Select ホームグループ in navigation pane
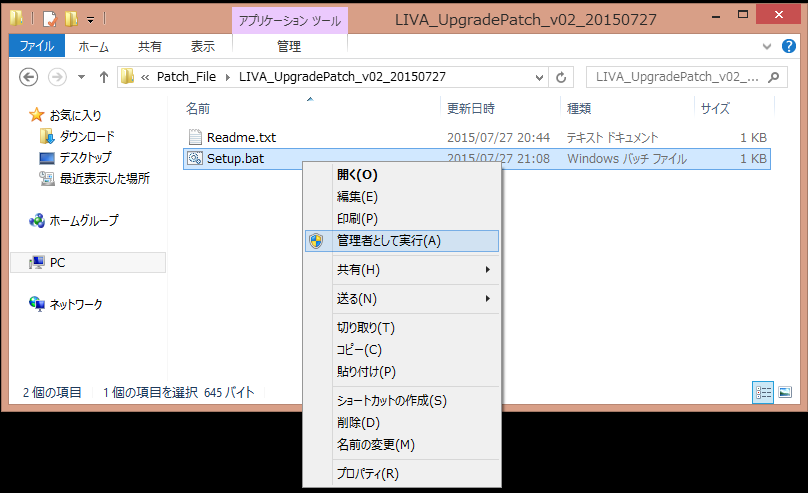This screenshot has width=808, height=493. click(x=83, y=220)
